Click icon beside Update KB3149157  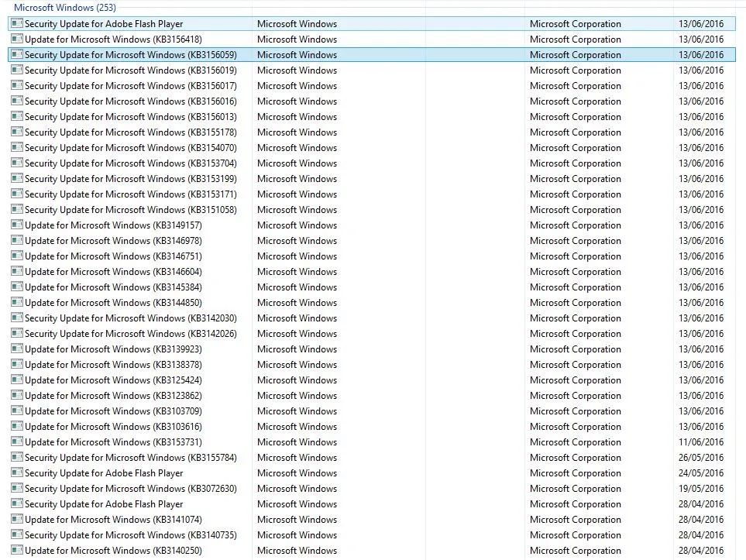(16, 225)
